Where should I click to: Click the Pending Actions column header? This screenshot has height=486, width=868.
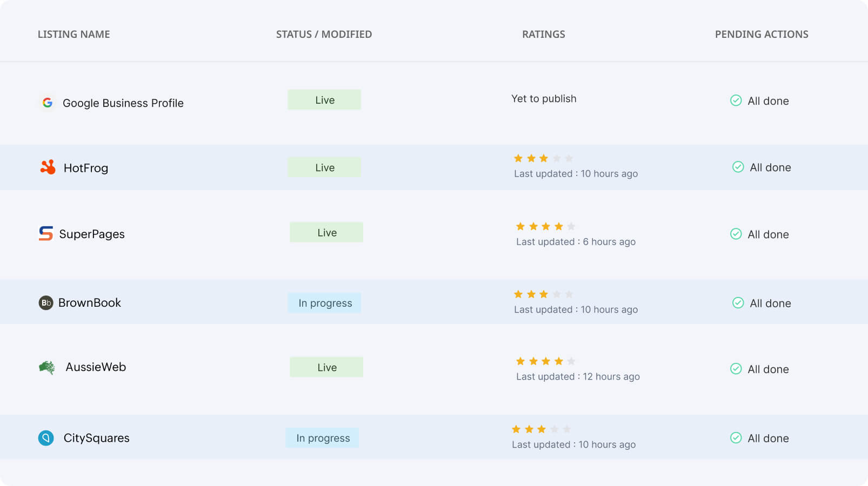pyautogui.click(x=762, y=34)
